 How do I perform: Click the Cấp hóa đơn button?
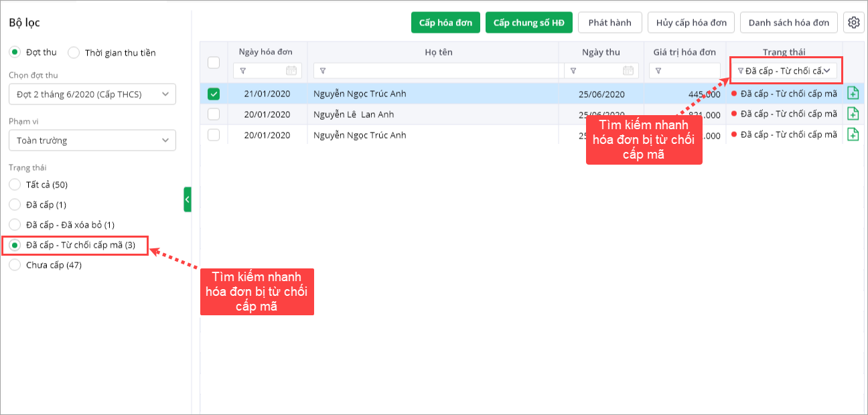(445, 22)
